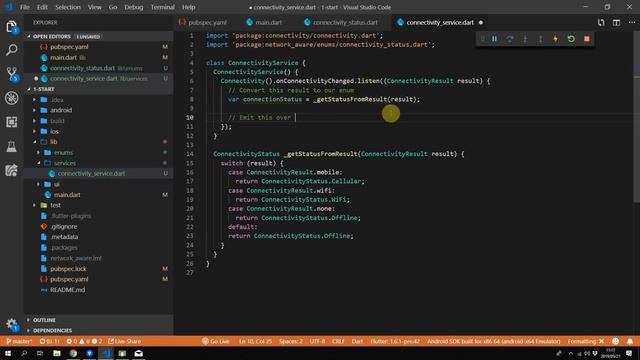Click Live Share in the status bar
Screen dimensions: 640x360
coord(124,341)
